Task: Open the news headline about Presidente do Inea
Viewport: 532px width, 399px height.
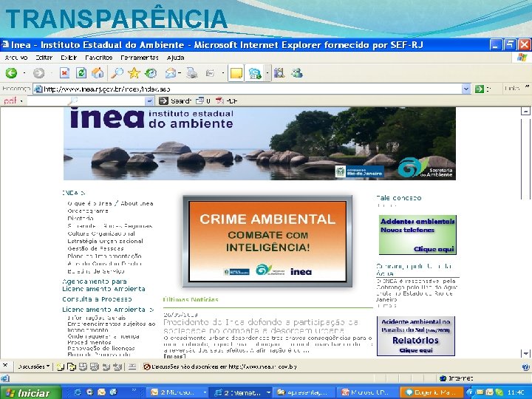Action: point(262,326)
